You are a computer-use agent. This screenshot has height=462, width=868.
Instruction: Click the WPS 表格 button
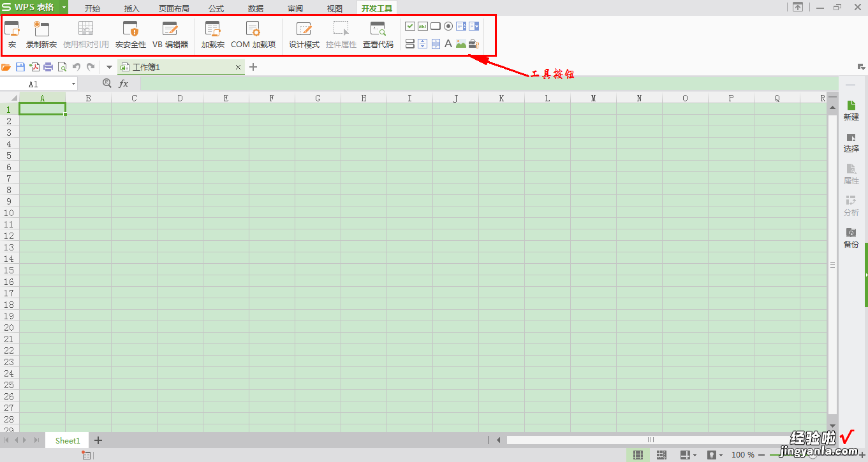coord(29,7)
